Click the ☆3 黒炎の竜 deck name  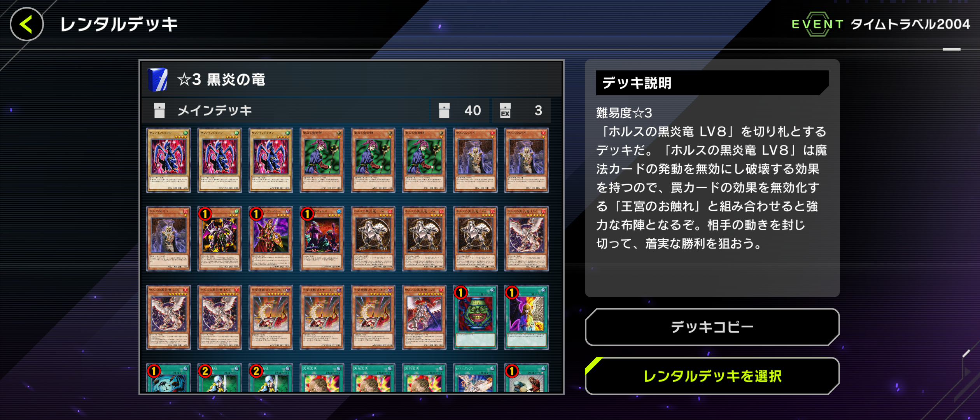(221, 80)
